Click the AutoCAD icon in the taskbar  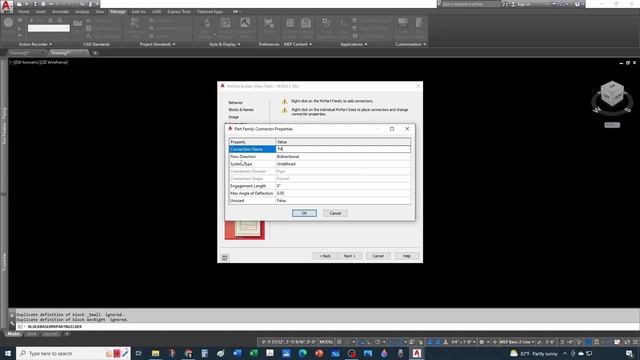(417, 353)
